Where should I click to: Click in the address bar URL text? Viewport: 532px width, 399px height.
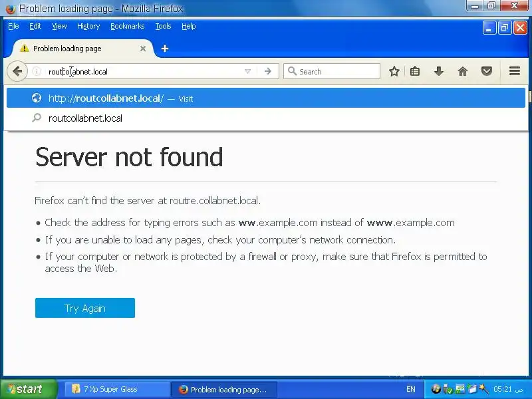78,72
